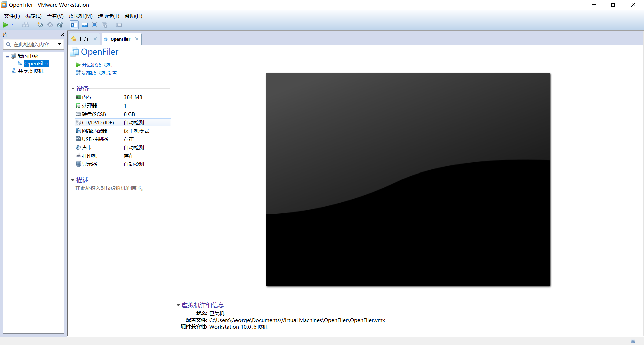The width and height of the screenshot is (644, 345).
Task: Select 共享虚拟机 in the library tree
Action: click(31, 71)
